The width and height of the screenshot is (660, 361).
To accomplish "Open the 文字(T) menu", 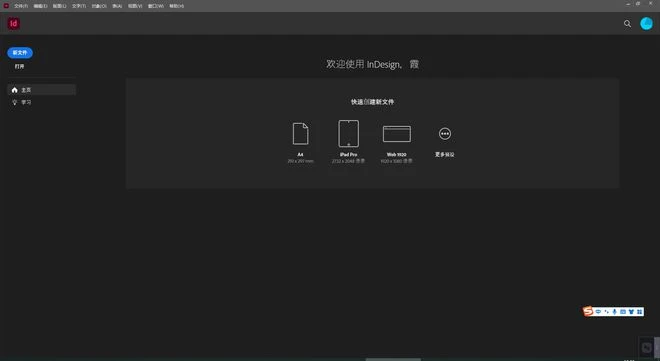I will tap(79, 6).
